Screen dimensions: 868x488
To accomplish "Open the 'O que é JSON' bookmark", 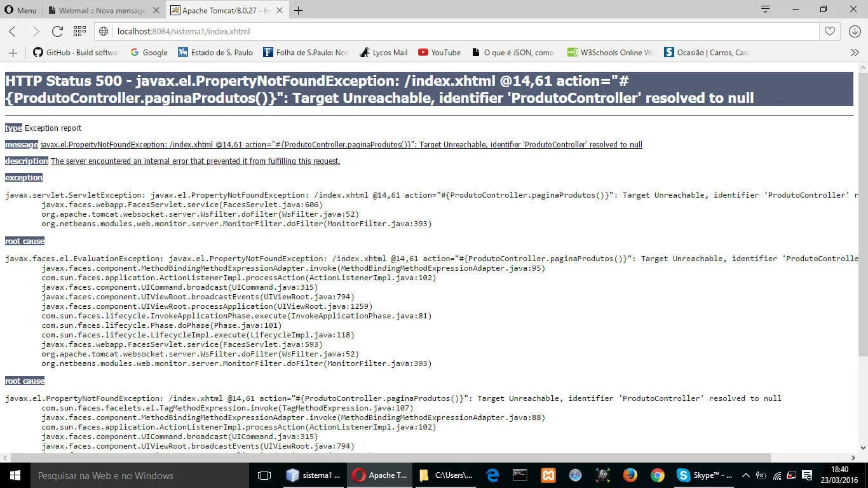I will click(512, 53).
